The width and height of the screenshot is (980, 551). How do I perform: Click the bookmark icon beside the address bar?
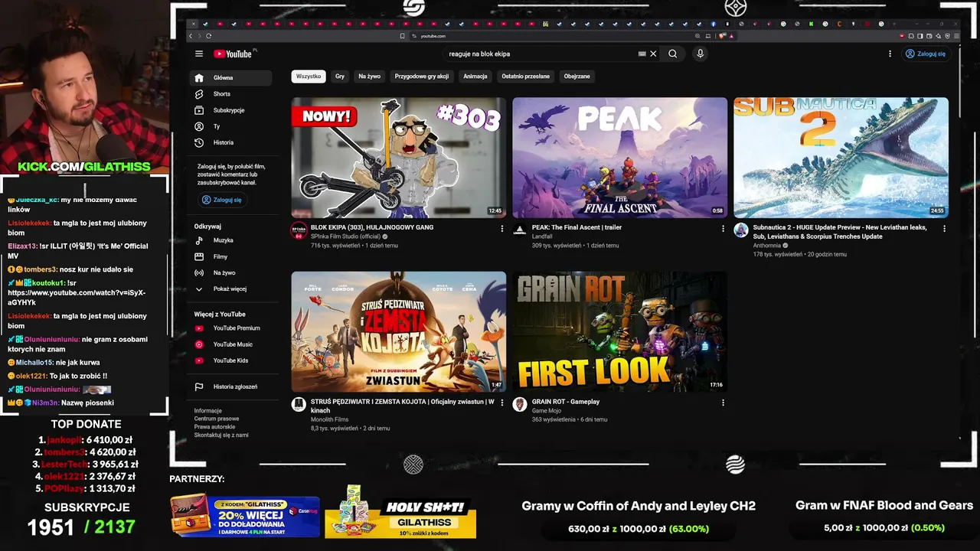[x=402, y=36]
